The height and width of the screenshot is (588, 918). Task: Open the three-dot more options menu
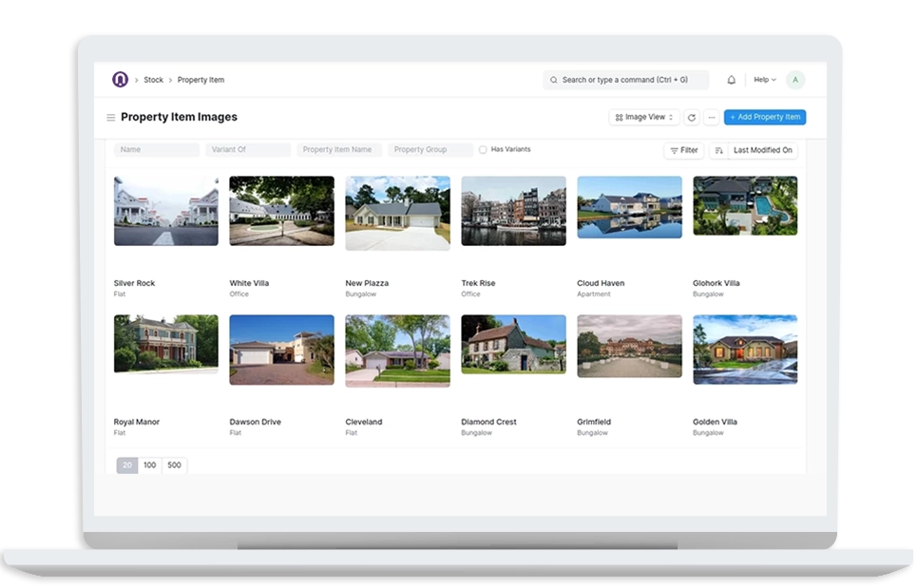[711, 118]
